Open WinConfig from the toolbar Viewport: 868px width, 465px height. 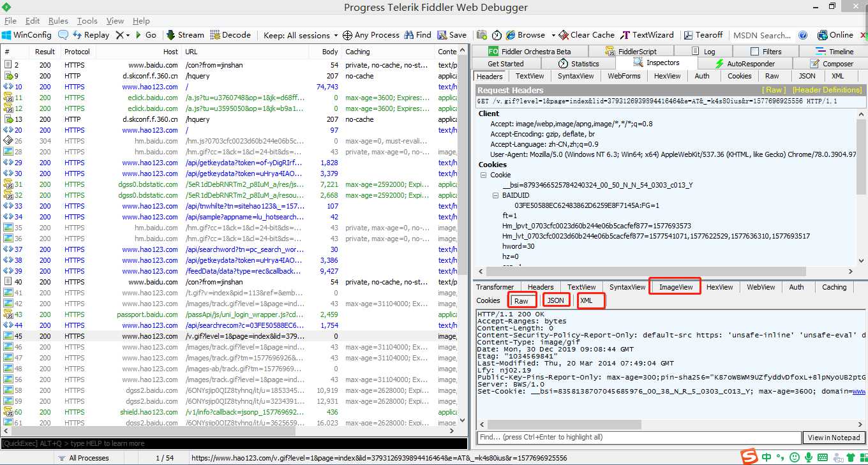(x=26, y=35)
